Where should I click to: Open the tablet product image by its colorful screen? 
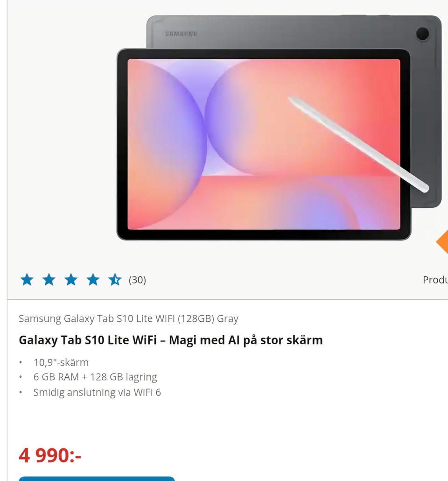point(264,144)
